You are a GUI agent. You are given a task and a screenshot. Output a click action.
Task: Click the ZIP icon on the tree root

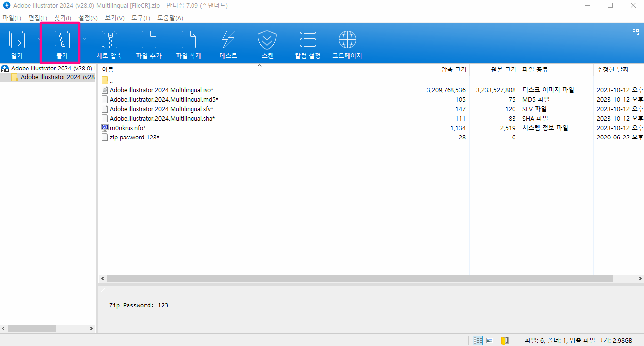coord(5,68)
